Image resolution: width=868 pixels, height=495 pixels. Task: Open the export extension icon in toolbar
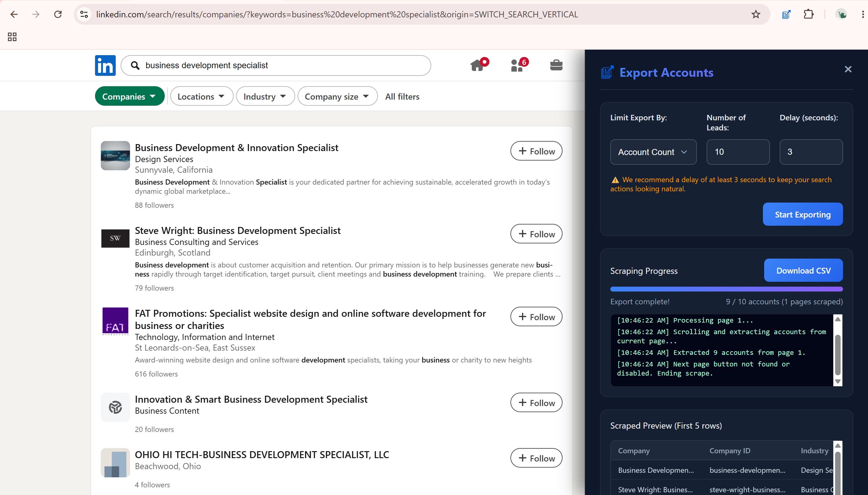(786, 14)
